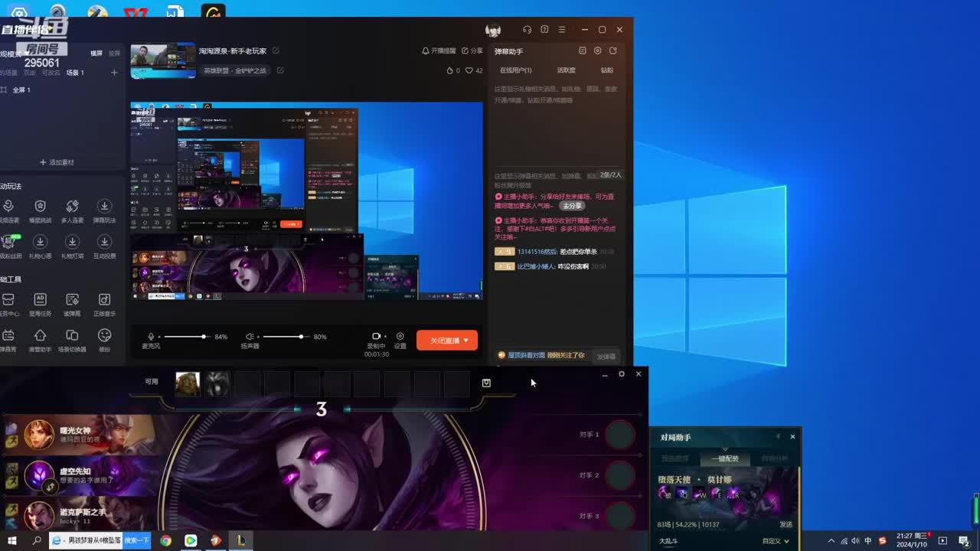Click the 发弹幕 send button
The height and width of the screenshot is (551, 980).
(606, 357)
